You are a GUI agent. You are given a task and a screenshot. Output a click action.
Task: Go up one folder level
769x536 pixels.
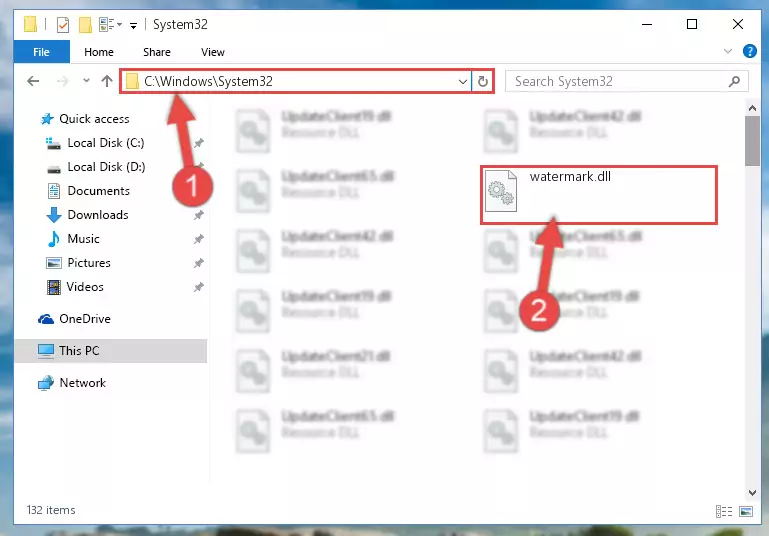coord(106,81)
